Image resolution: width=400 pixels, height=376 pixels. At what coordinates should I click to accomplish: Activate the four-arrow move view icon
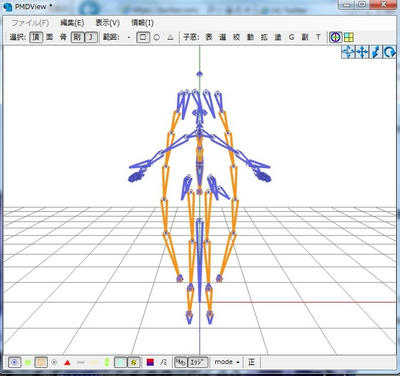click(x=362, y=52)
